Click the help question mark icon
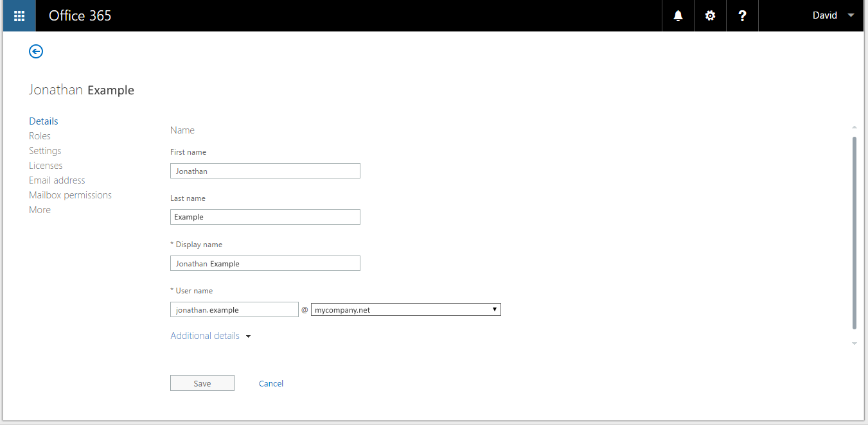The image size is (868, 425). click(742, 16)
